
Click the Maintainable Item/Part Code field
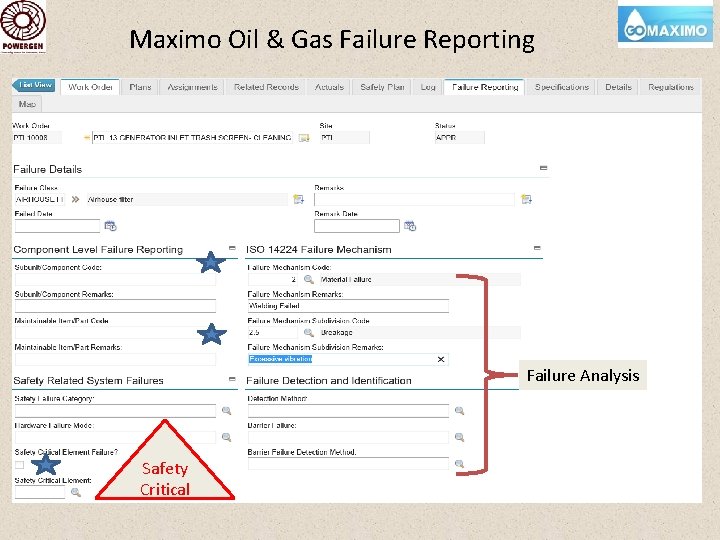[115, 332]
